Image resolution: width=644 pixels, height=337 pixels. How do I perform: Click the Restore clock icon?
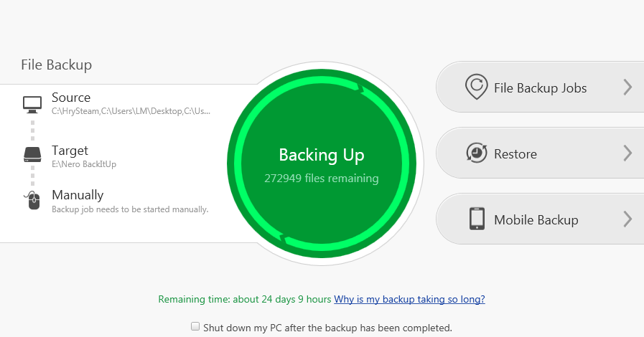(477, 153)
